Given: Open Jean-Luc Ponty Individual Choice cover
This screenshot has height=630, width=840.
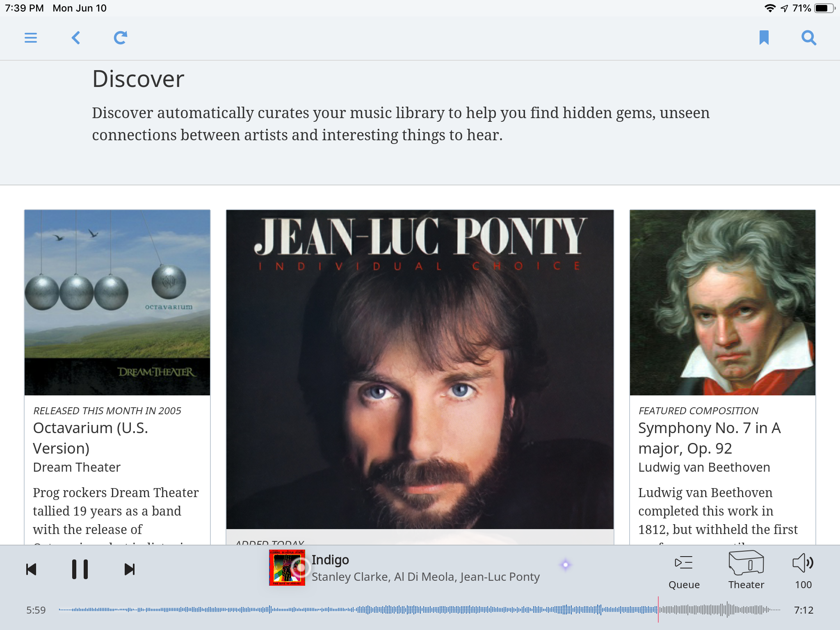Looking at the screenshot, I should tap(420, 369).
